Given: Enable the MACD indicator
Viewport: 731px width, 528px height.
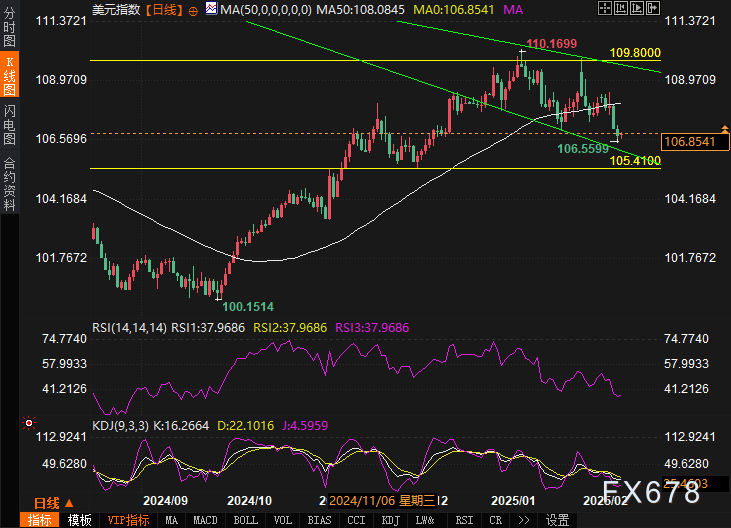Looking at the screenshot, I should [x=205, y=520].
